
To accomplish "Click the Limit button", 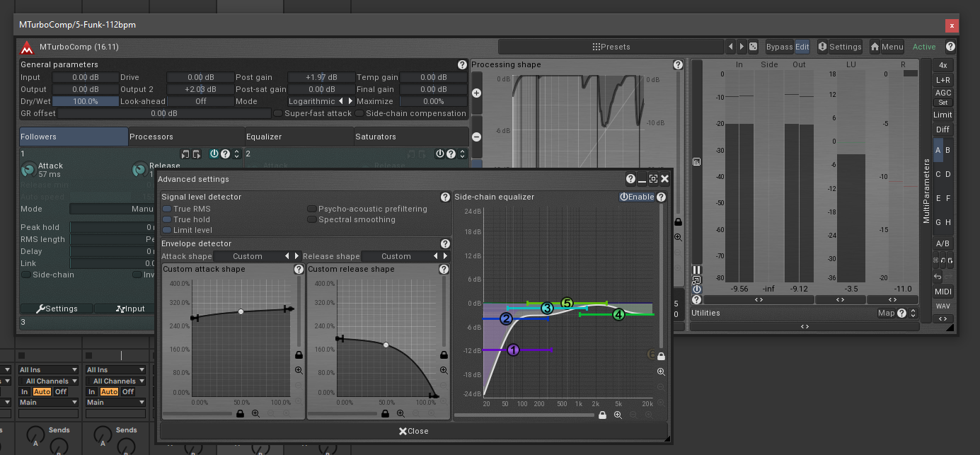I will coord(943,115).
